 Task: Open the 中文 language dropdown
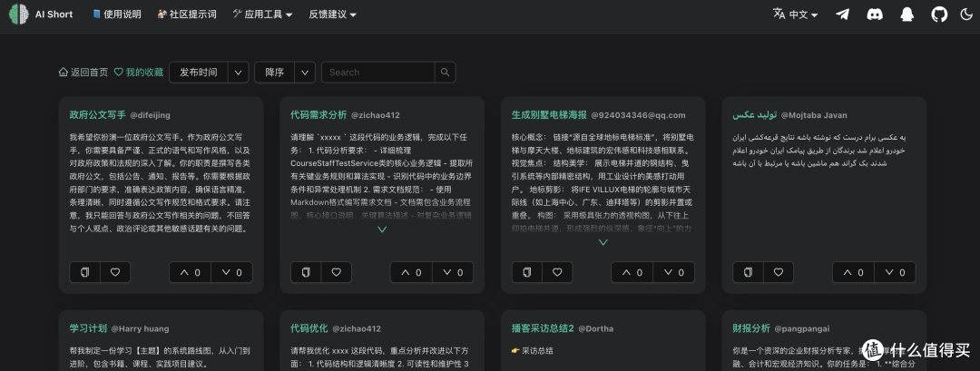click(x=796, y=15)
